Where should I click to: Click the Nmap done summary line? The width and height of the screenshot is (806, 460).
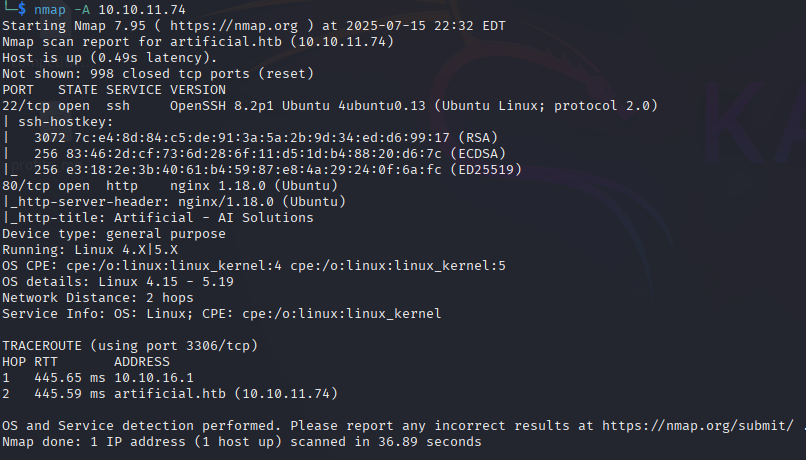click(241, 441)
